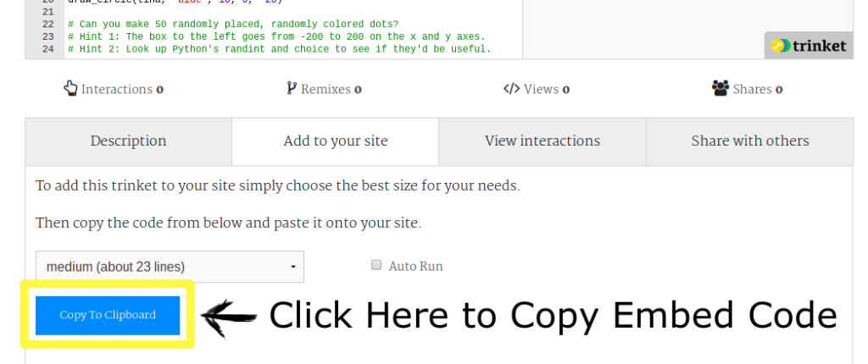Image resolution: width=868 pixels, height=364 pixels.
Task: Click the 'Then copy the code' instruction text
Action: click(229, 223)
